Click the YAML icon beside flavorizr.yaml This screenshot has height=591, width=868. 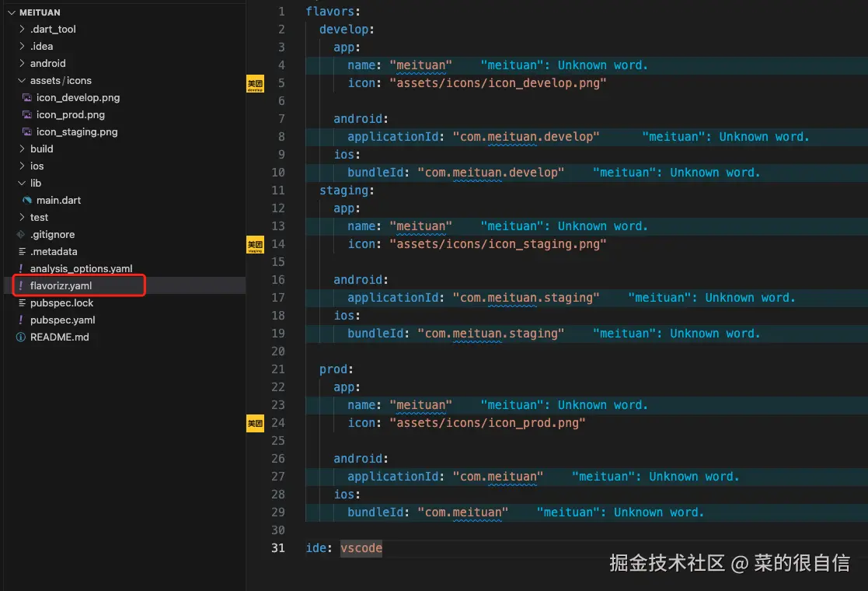point(21,286)
